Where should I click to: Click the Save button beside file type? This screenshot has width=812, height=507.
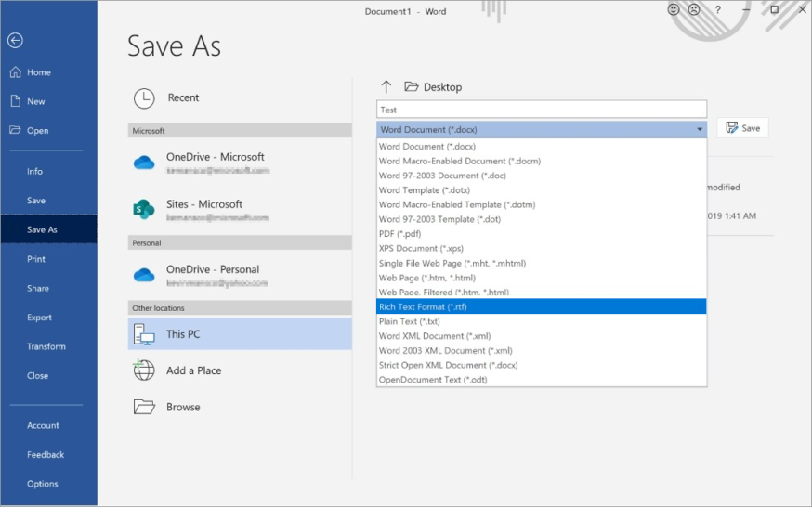pyautogui.click(x=742, y=128)
